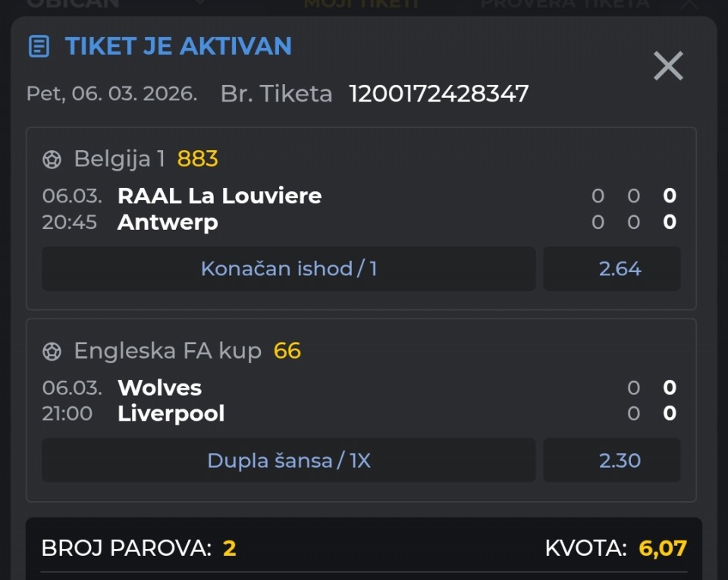Select the 'Dupla šansa / 1X' bet button
The image size is (728, 580).
tap(288, 460)
